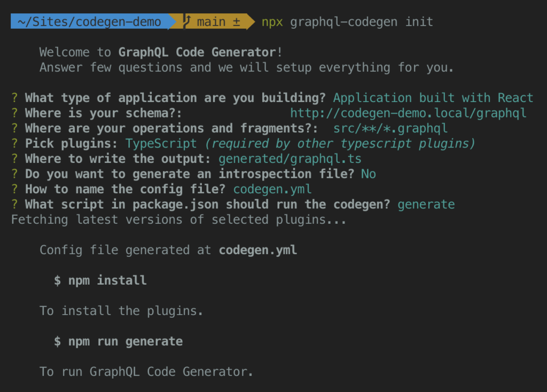Click the src/**/*.graphql operations path
Screen dimensions: 547x392
tap(390, 128)
